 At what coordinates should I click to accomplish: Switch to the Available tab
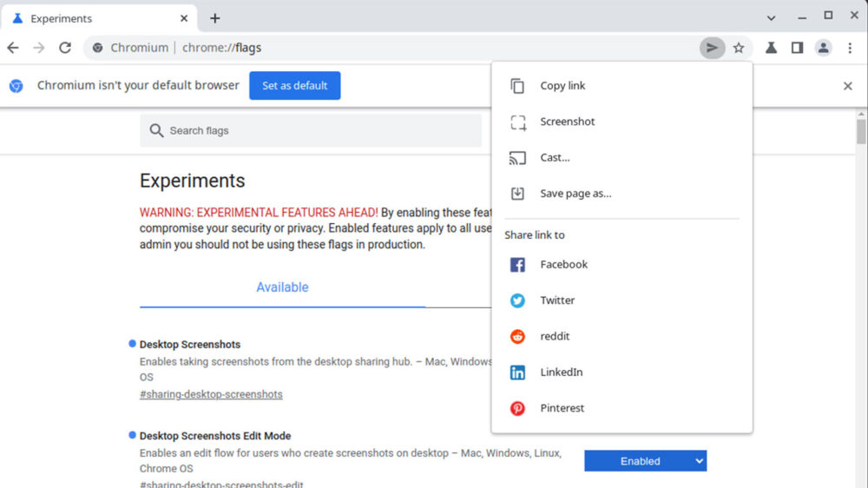(282, 287)
